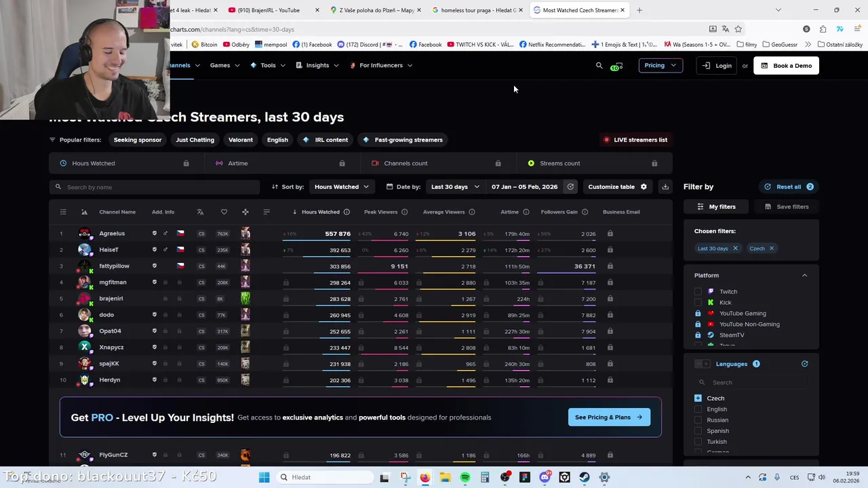Expand the Tools navigation menu
Screen dimensions: 868x488
268,66
